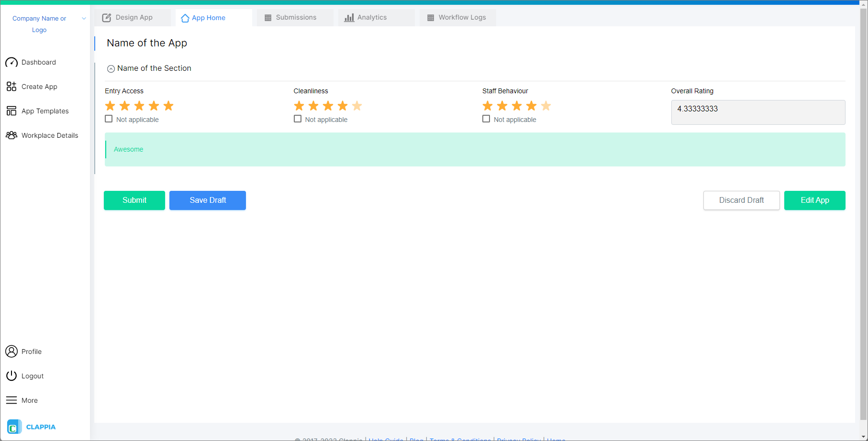
Task: Switch to the Submissions tab
Action: click(295, 17)
